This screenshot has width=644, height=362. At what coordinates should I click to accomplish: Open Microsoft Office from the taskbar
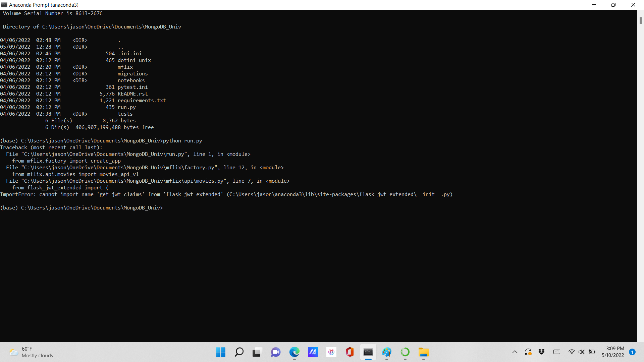[x=350, y=352]
